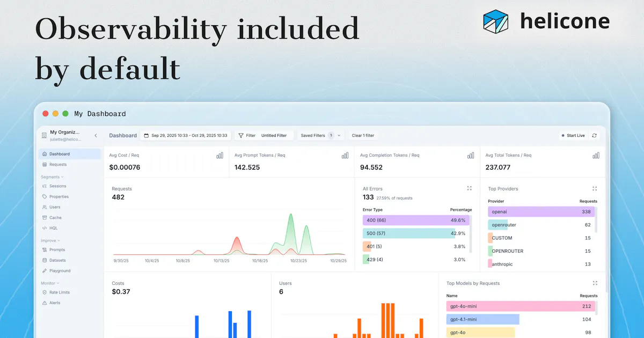644x338 pixels.
Task: Collapse the Improve sidebar section
Action: pos(50,241)
